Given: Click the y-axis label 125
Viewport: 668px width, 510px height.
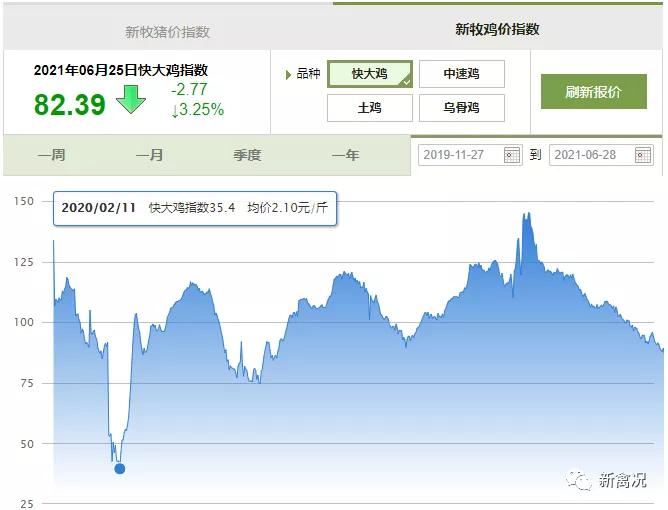Looking at the screenshot, I should pyautogui.click(x=24, y=262).
